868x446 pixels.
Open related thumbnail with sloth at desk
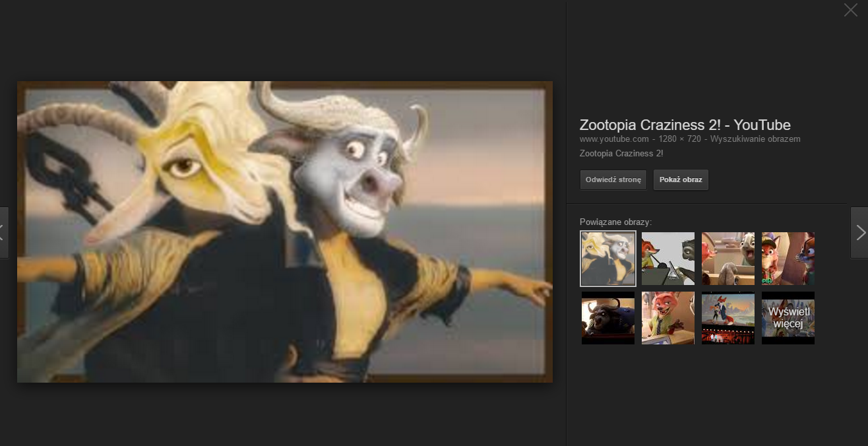728,258
